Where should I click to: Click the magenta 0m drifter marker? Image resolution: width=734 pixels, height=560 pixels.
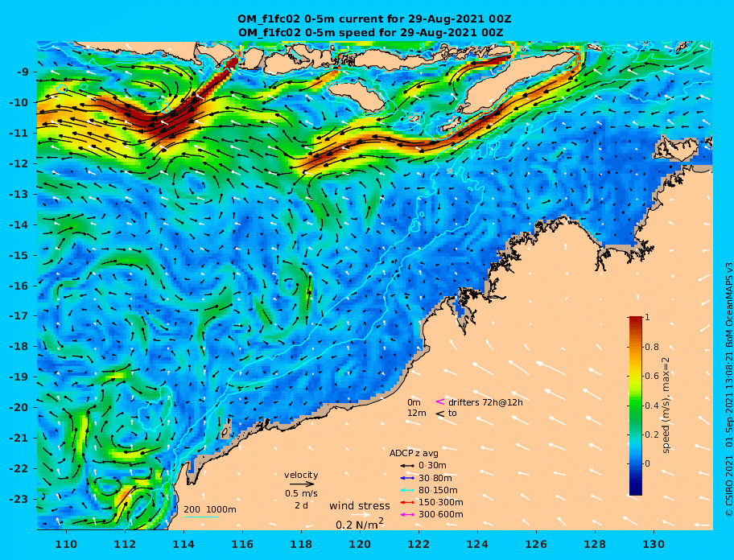click(x=440, y=401)
